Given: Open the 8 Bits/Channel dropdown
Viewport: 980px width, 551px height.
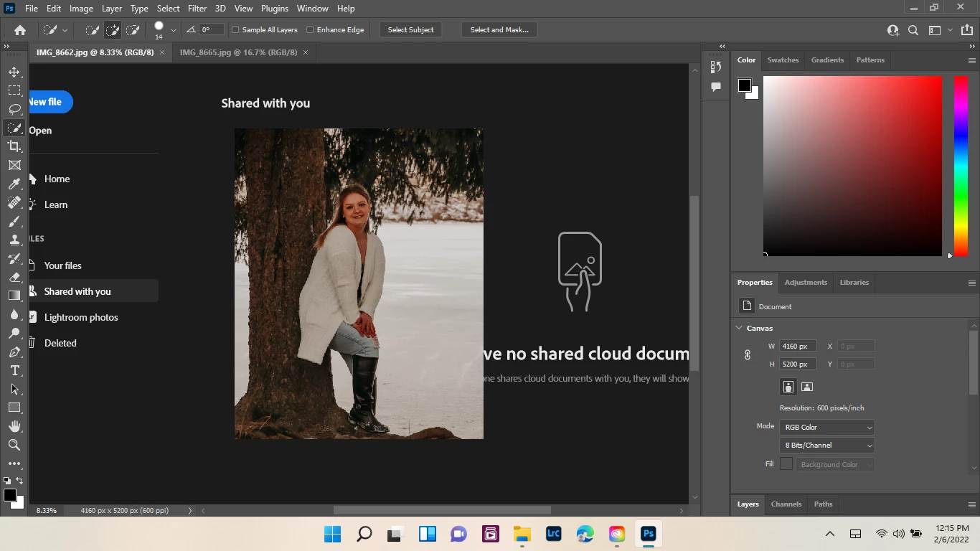Looking at the screenshot, I should point(827,446).
